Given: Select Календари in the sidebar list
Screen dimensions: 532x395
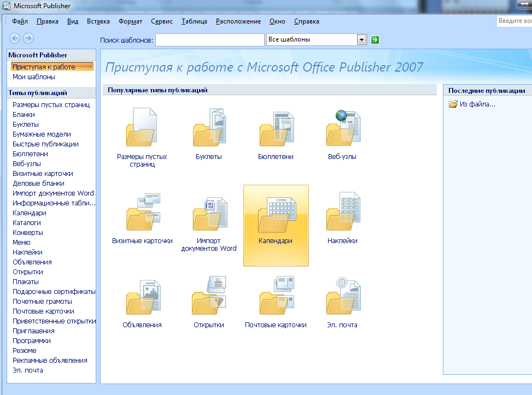Looking at the screenshot, I should 30,213.
